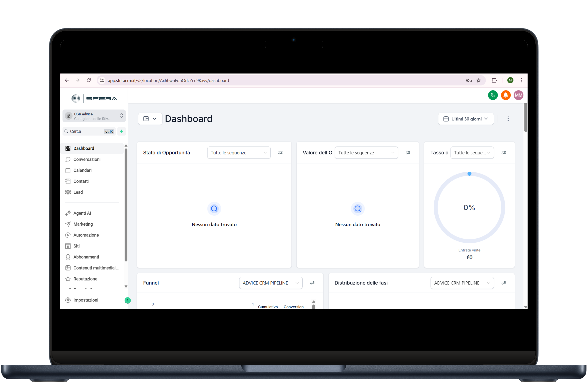Open the MM user avatar menu
The width and height of the screenshot is (588, 383).
[518, 95]
